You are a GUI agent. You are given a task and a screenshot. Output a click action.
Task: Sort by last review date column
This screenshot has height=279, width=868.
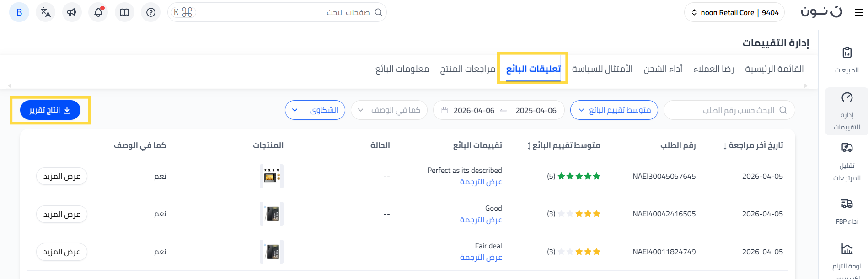[x=753, y=145]
